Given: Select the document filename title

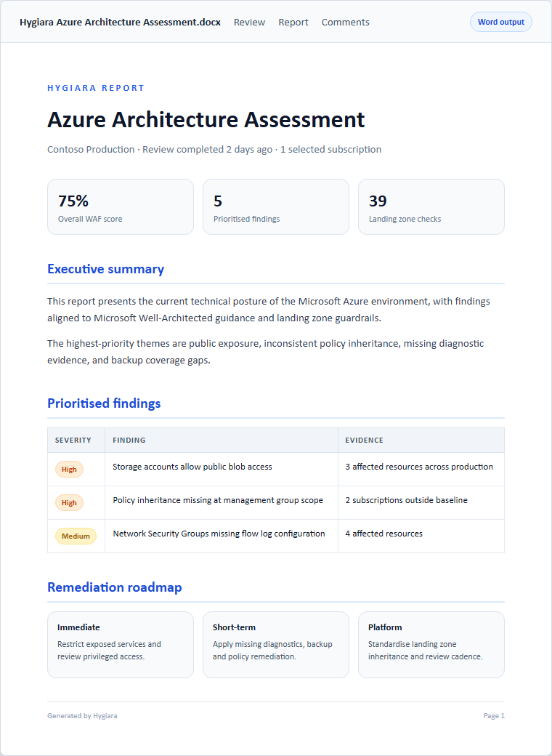Looking at the screenshot, I should pos(120,23).
